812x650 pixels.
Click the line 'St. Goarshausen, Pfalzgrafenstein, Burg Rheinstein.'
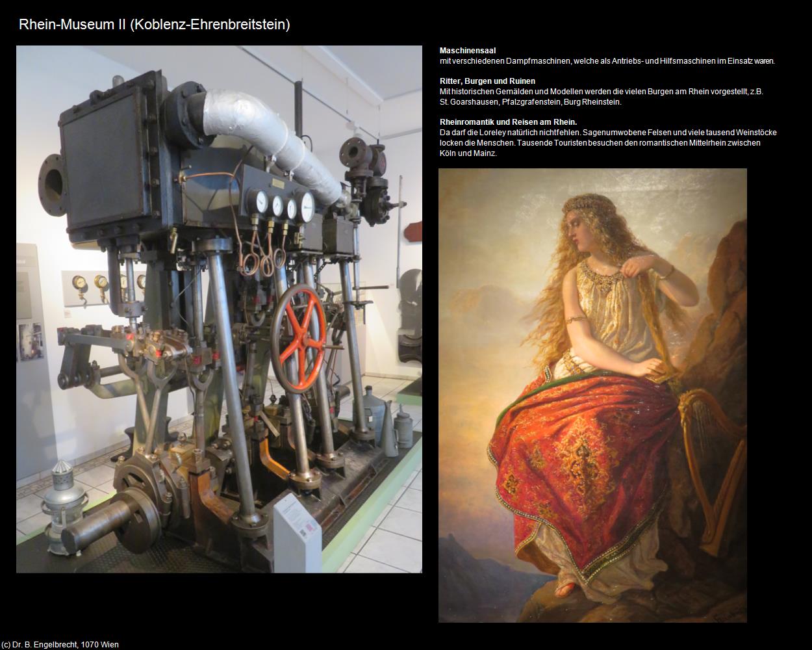531,102
